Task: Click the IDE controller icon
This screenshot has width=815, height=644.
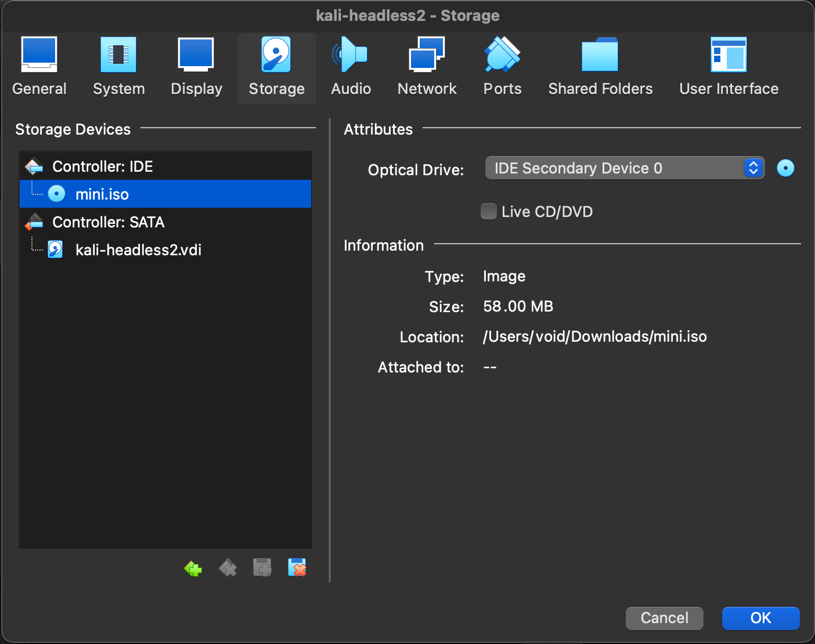Action: point(34,167)
